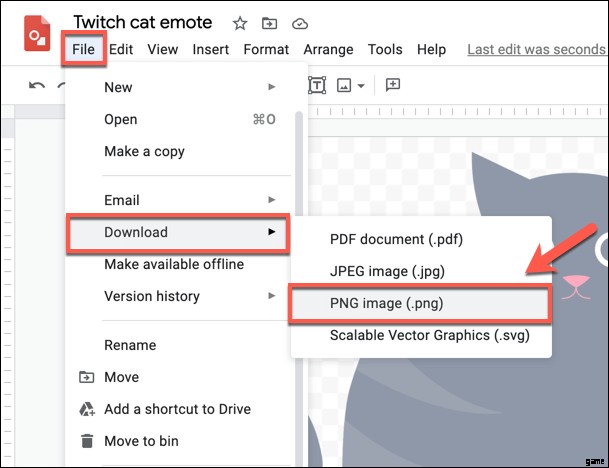The height and width of the screenshot is (468, 609).
Task: Click the move to folder icon beside title
Action: [269, 24]
